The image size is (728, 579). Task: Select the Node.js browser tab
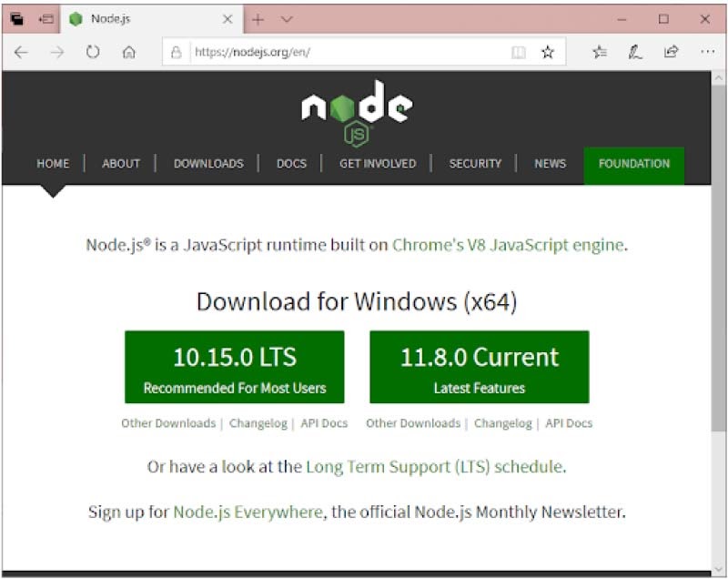(151, 19)
